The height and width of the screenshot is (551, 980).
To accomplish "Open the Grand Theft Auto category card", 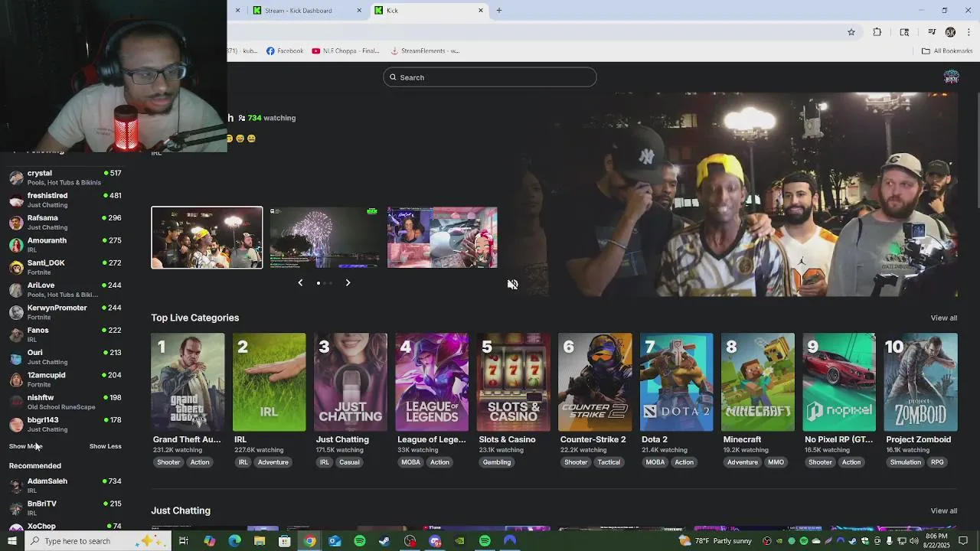I will (x=188, y=382).
